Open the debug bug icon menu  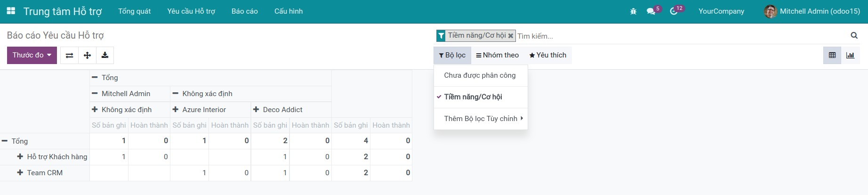click(x=633, y=11)
